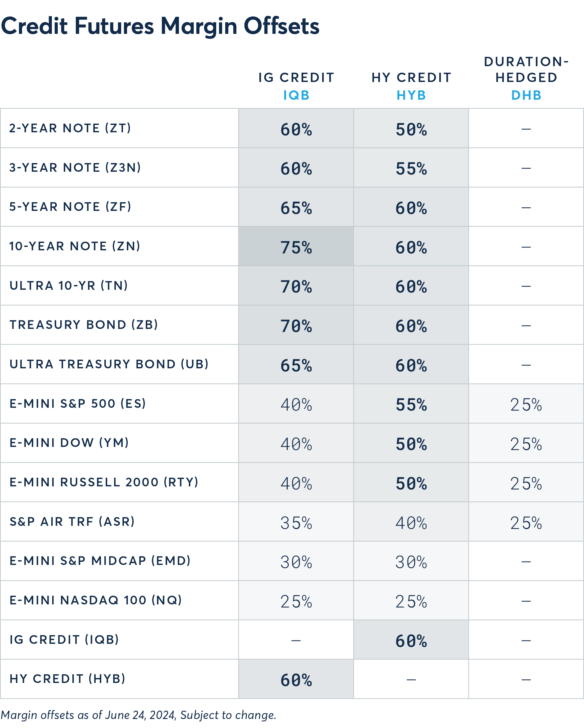Image resolution: width=584 pixels, height=728 pixels.
Task: Click the 2-Year Note (ZT) row label
Action: (70, 128)
